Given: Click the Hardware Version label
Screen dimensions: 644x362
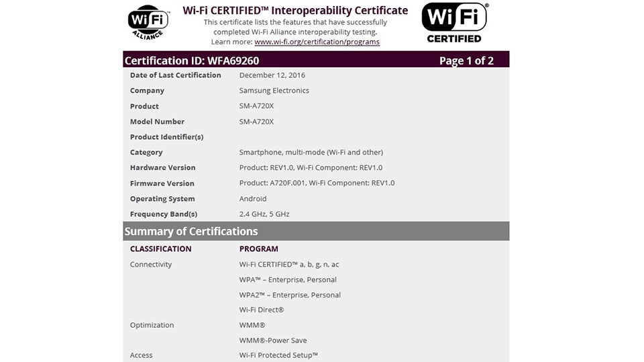Looking at the screenshot, I should [162, 168].
